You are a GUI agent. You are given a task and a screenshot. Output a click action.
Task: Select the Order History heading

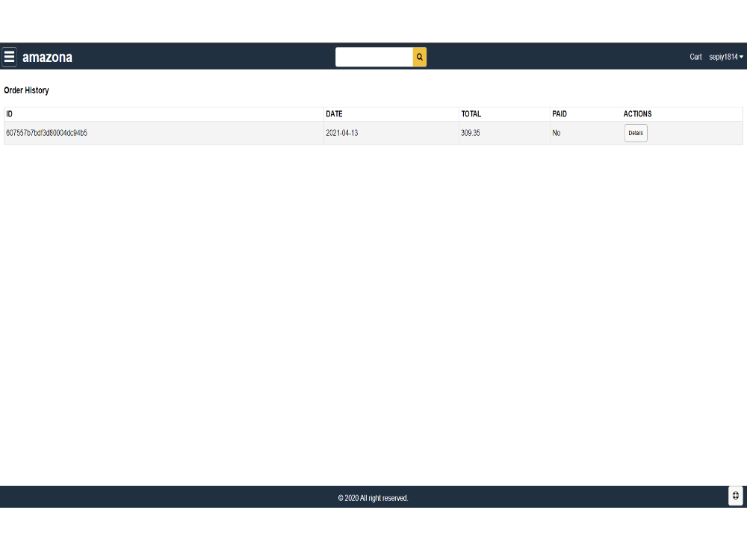(x=26, y=90)
